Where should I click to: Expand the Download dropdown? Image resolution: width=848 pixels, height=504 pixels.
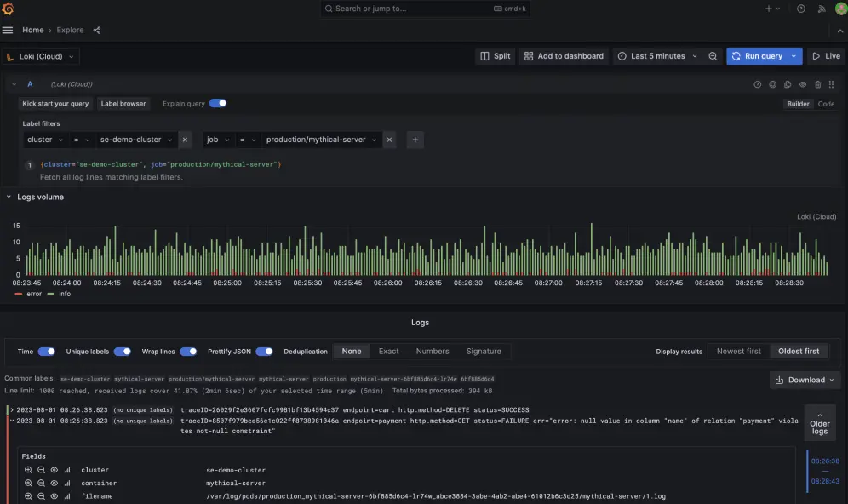point(805,380)
